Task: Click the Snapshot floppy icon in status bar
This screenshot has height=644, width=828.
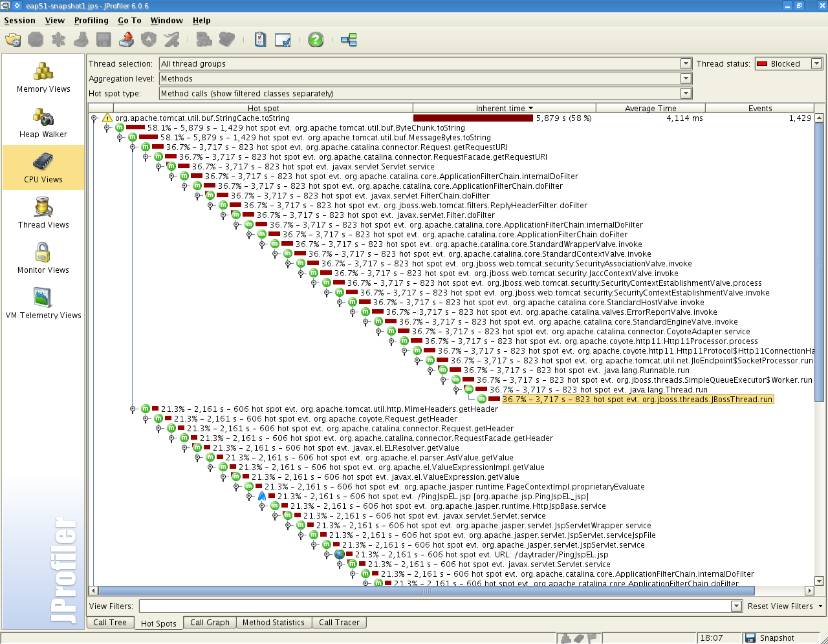Action: click(750, 638)
